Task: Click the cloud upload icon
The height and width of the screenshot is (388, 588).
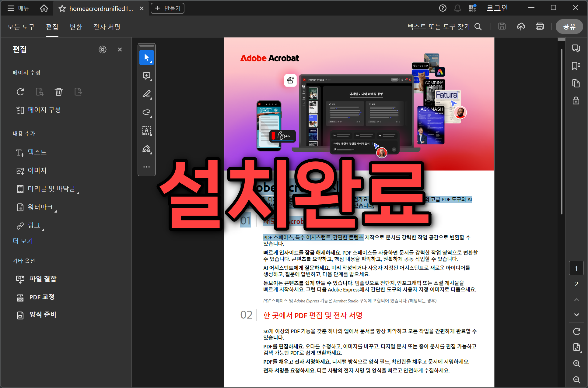Action: click(521, 27)
